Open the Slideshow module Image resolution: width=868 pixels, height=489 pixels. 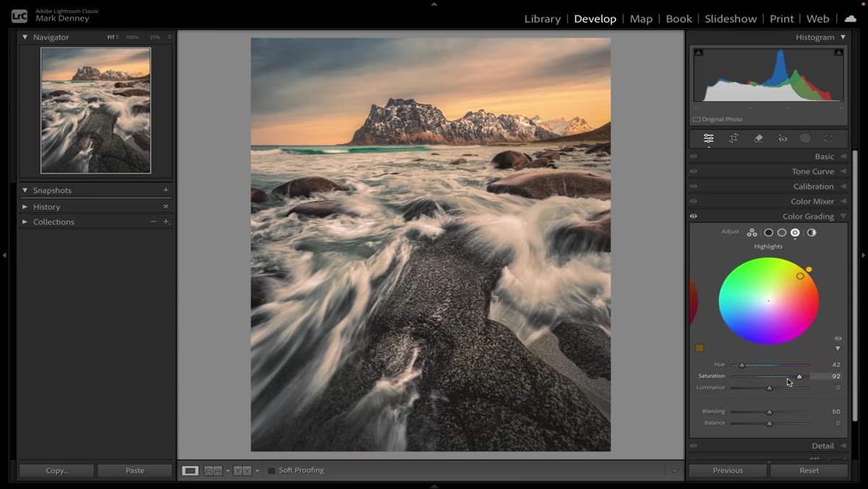[731, 19]
